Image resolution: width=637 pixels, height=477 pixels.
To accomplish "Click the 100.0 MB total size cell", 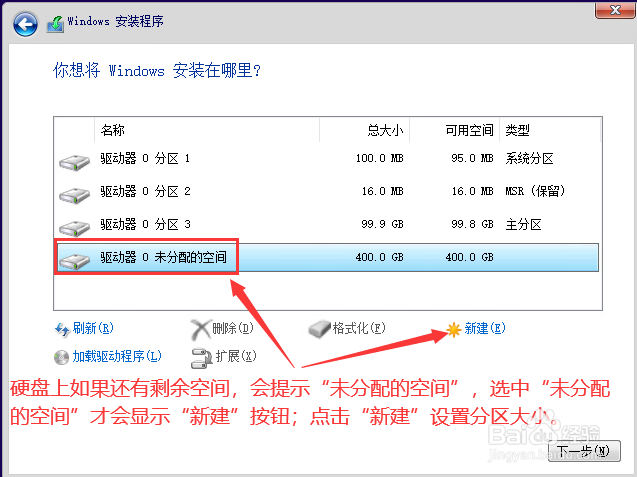I will tap(380, 158).
